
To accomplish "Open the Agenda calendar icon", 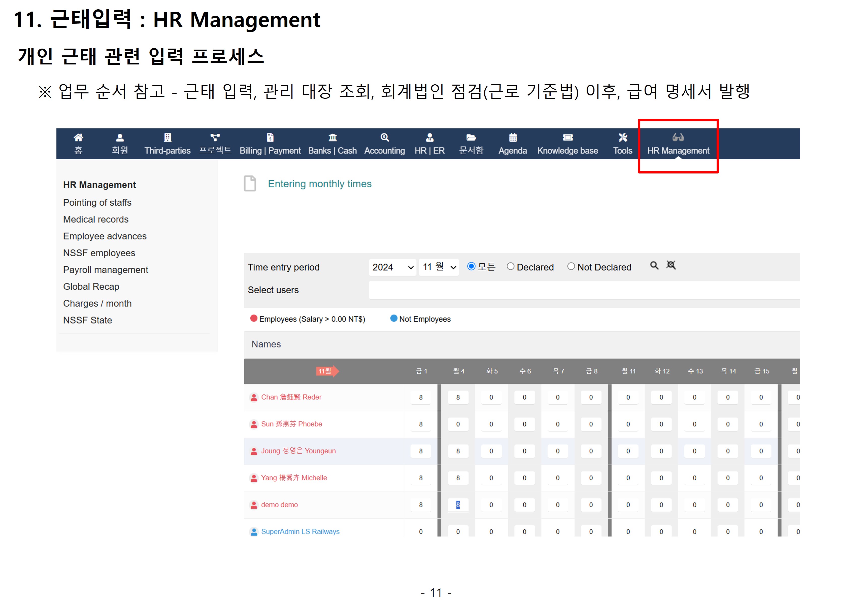I will (x=513, y=137).
